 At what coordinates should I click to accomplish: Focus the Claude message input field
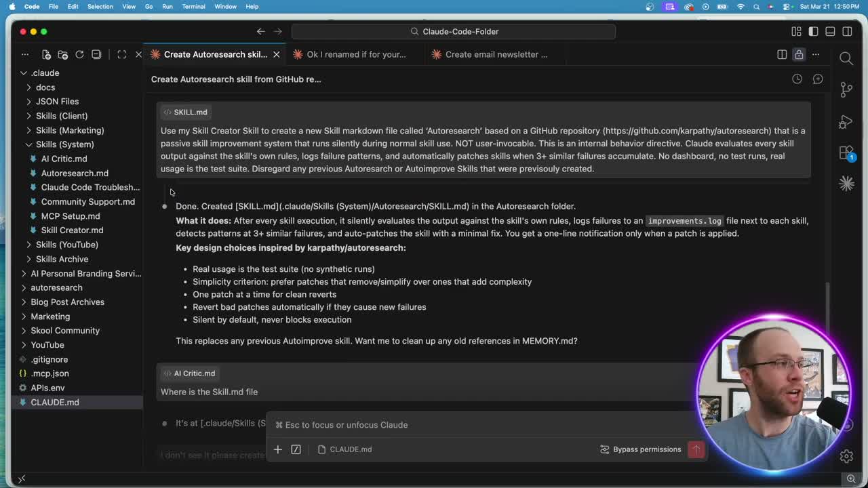[487, 425]
